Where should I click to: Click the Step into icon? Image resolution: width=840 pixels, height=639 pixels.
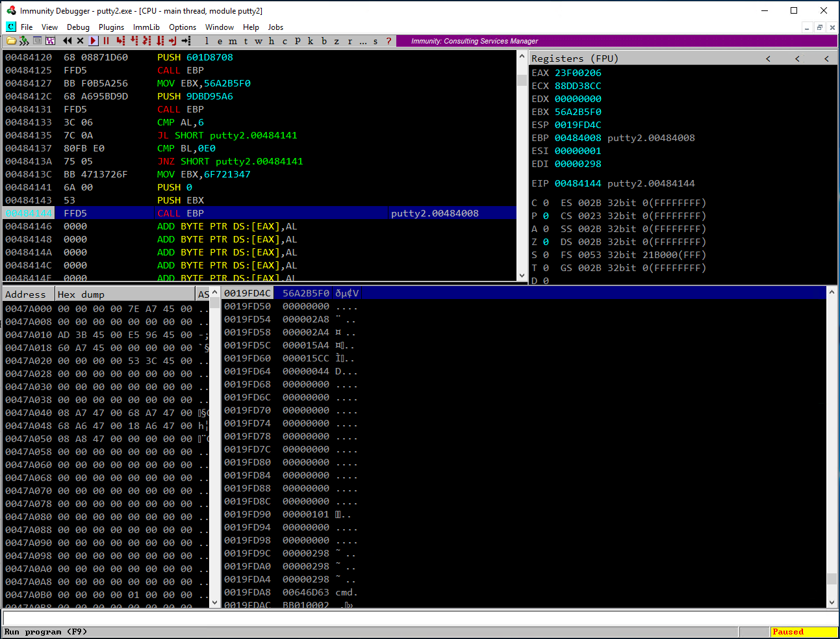[120, 41]
